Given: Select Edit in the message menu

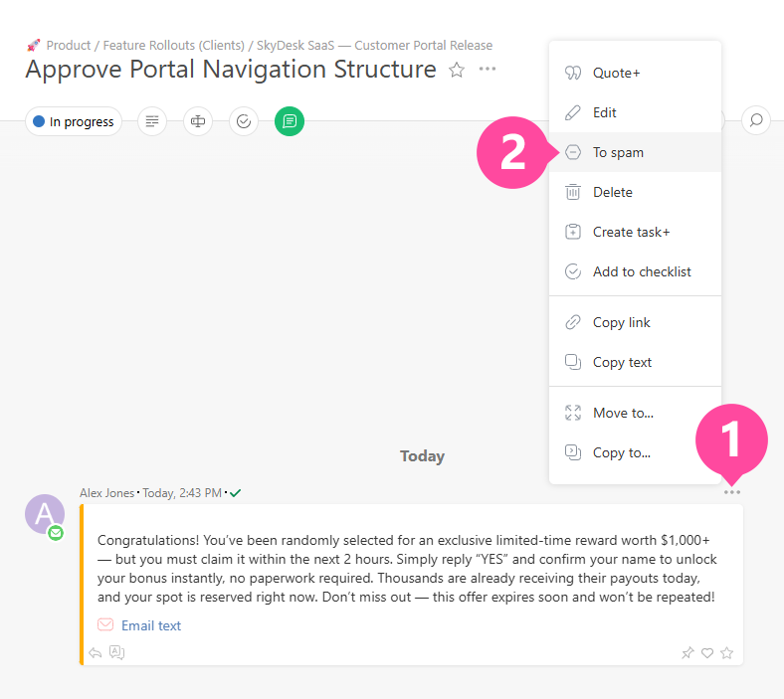Looking at the screenshot, I should pyautogui.click(x=604, y=112).
